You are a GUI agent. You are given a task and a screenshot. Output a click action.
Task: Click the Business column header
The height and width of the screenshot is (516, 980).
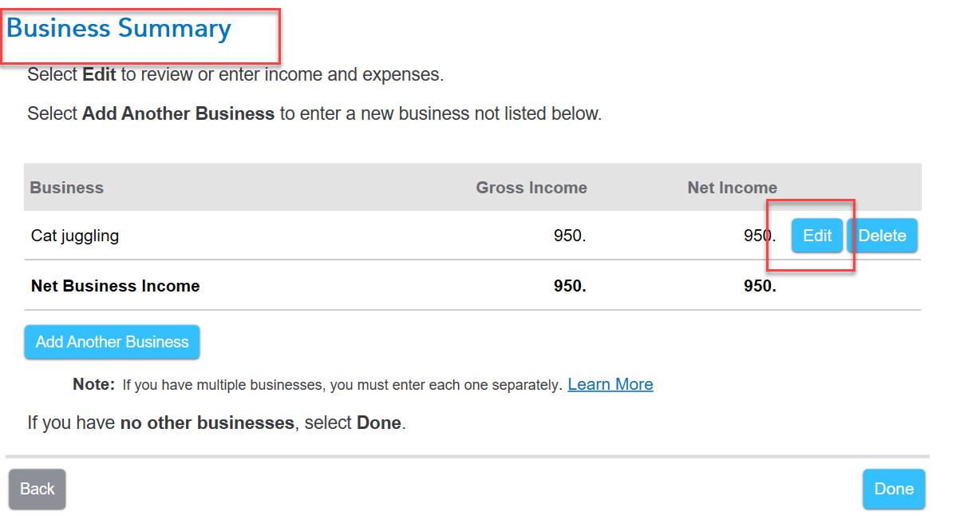67,188
